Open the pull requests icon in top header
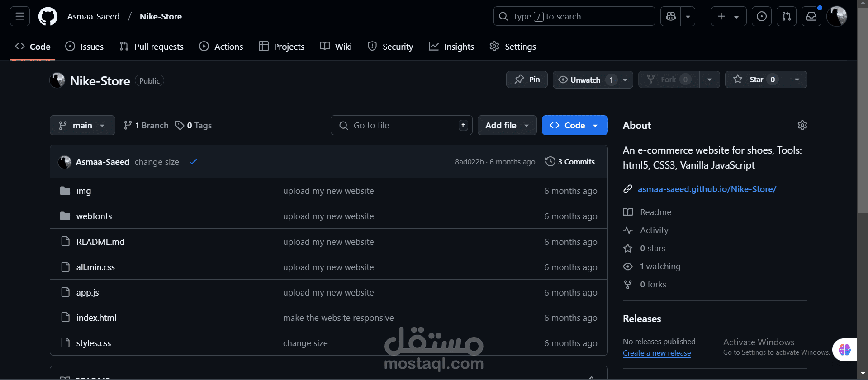Image resolution: width=868 pixels, height=380 pixels. pyautogui.click(x=787, y=16)
